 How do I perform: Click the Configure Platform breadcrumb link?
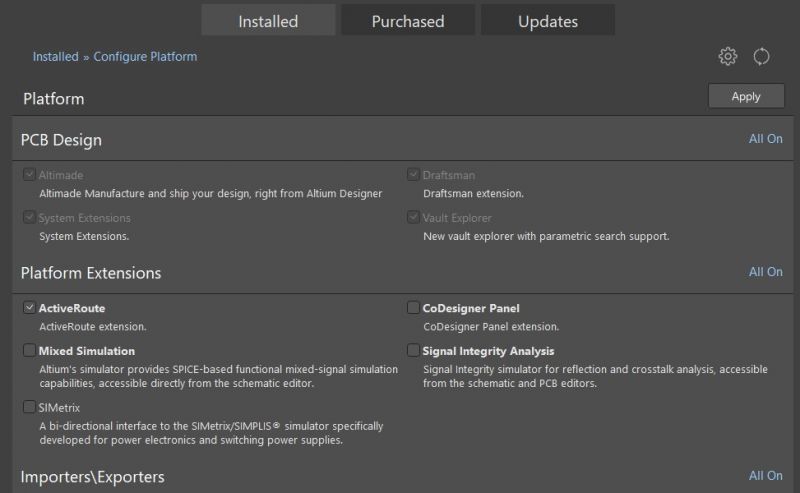coord(145,57)
